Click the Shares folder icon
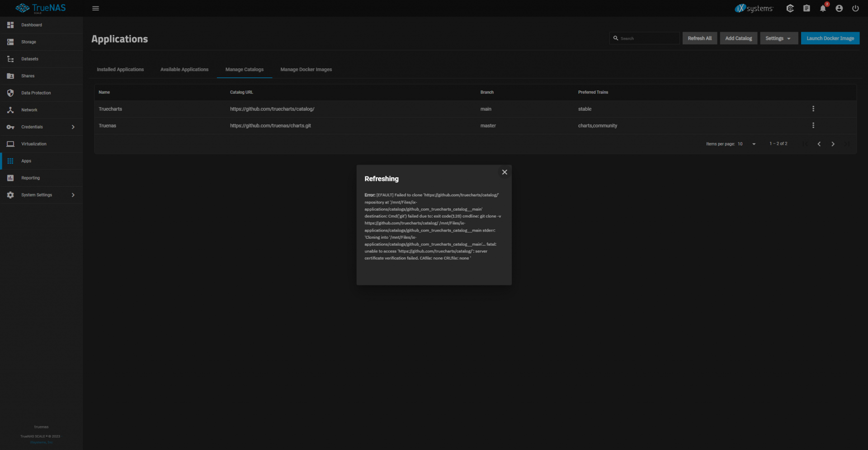The width and height of the screenshot is (868, 450). pos(10,76)
